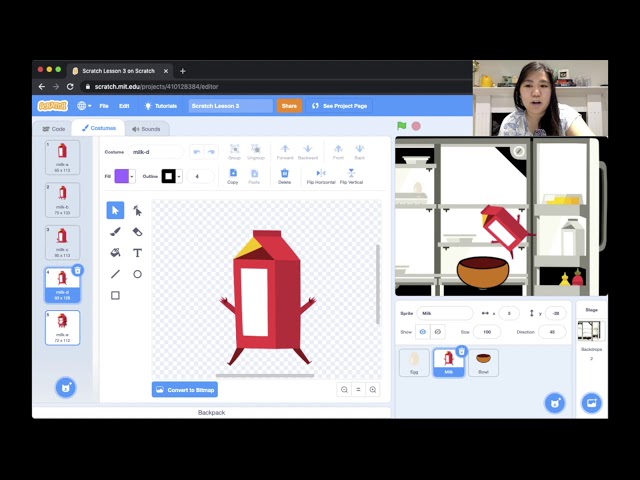Select the Text tool
The image size is (640, 480).
pyautogui.click(x=137, y=253)
